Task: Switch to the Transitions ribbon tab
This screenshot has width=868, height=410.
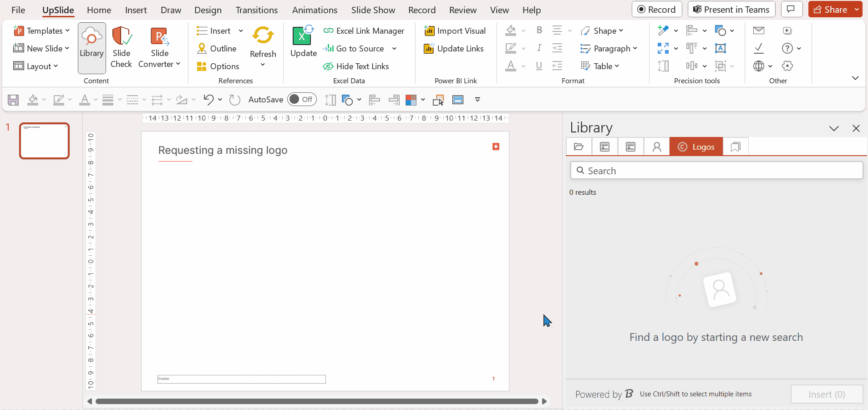Action: point(257,10)
